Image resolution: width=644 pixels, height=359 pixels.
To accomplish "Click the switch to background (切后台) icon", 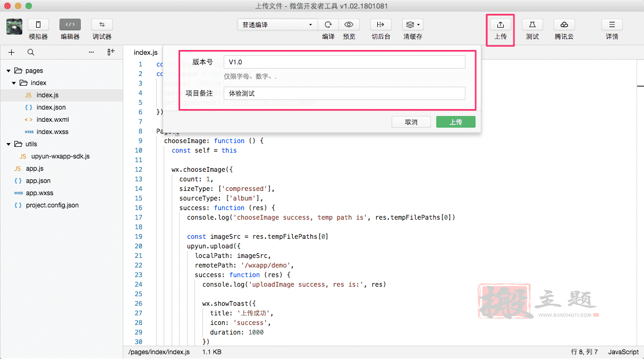I will (380, 24).
